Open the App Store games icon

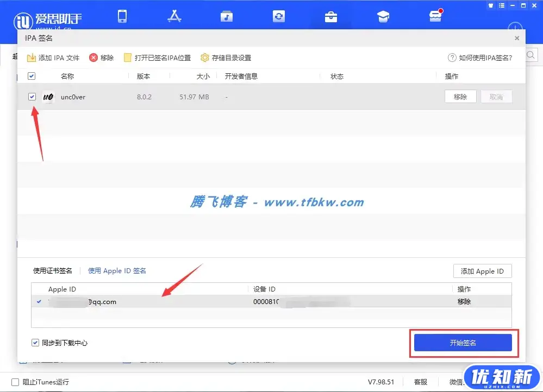click(174, 16)
